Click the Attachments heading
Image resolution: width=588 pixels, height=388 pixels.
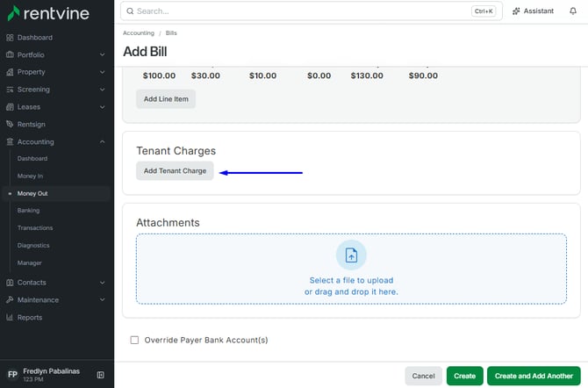click(x=168, y=223)
